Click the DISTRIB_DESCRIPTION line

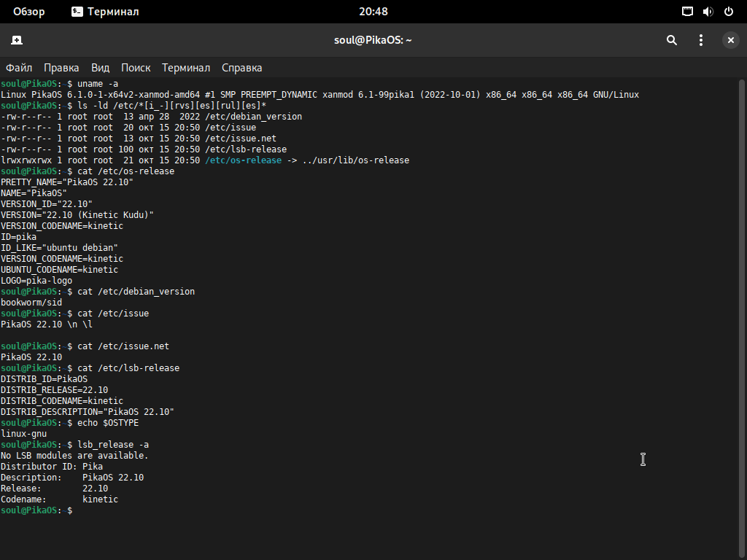88,413
